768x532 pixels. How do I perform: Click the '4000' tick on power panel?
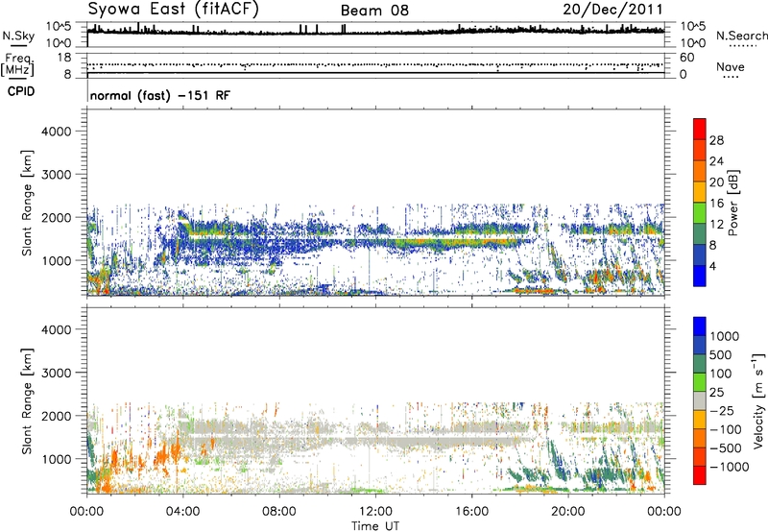coord(56,132)
